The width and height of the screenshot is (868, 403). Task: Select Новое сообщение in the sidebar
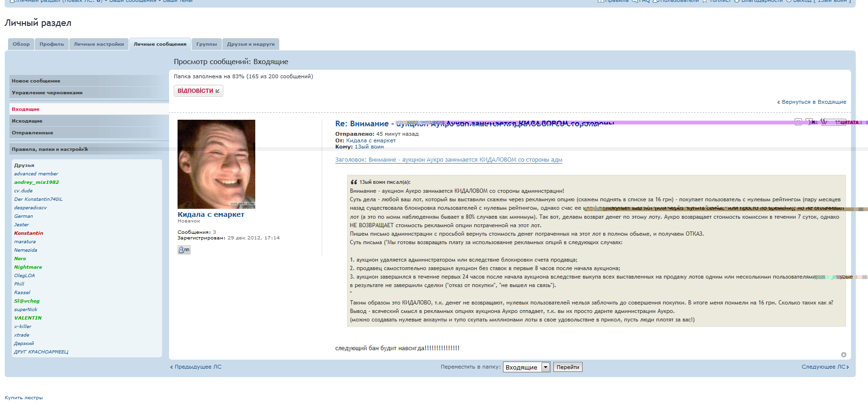tap(36, 81)
